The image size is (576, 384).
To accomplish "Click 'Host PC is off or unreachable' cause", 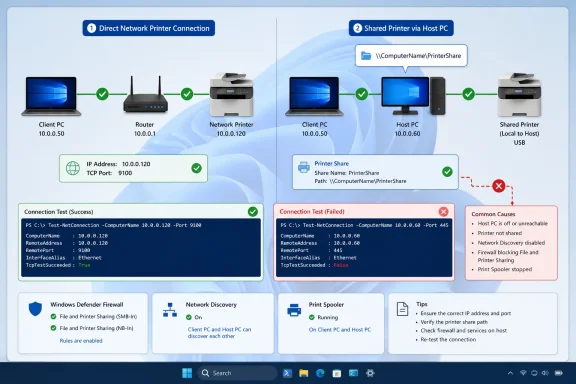I will [x=512, y=223].
